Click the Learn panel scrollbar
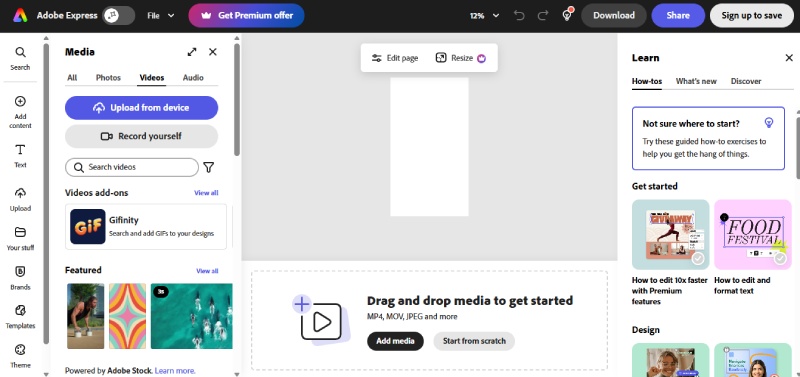800x377 pixels. pyautogui.click(x=797, y=148)
